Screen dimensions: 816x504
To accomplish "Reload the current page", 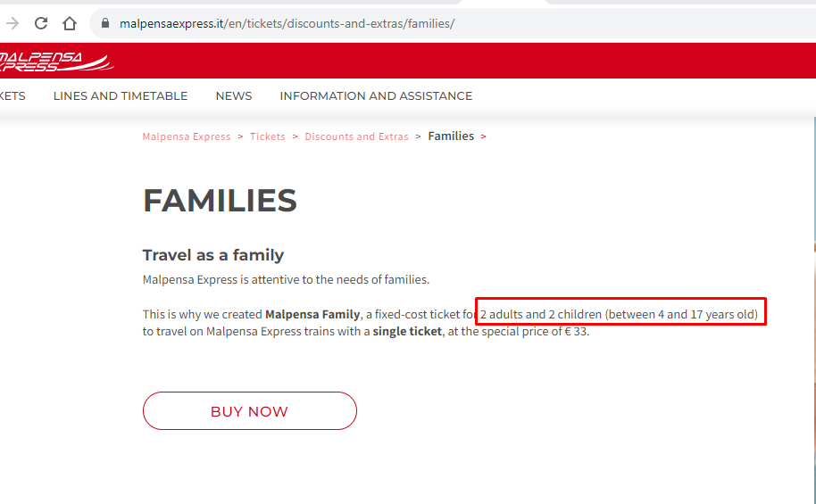I will click(41, 23).
